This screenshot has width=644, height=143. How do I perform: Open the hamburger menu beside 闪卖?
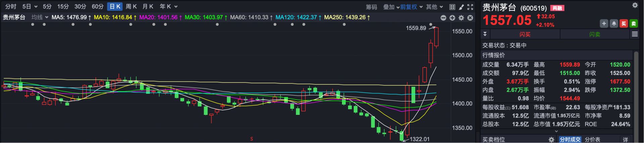[634, 34]
